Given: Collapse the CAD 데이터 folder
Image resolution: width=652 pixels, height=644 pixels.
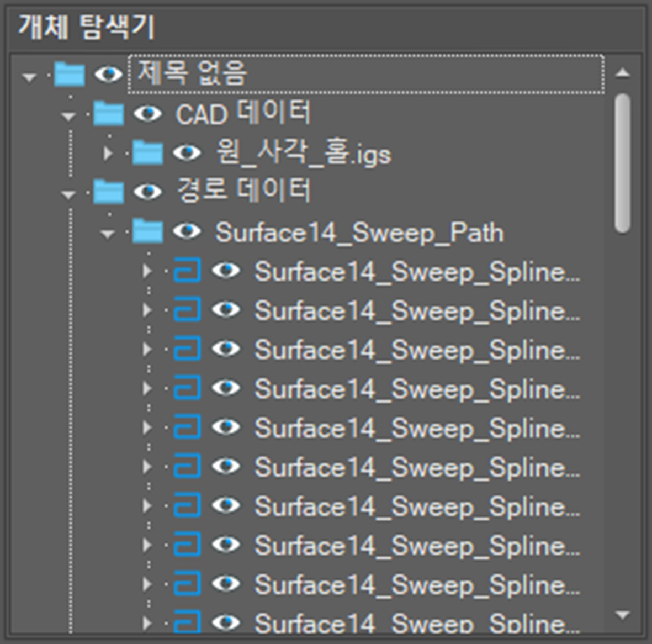Looking at the screenshot, I should [x=68, y=116].
